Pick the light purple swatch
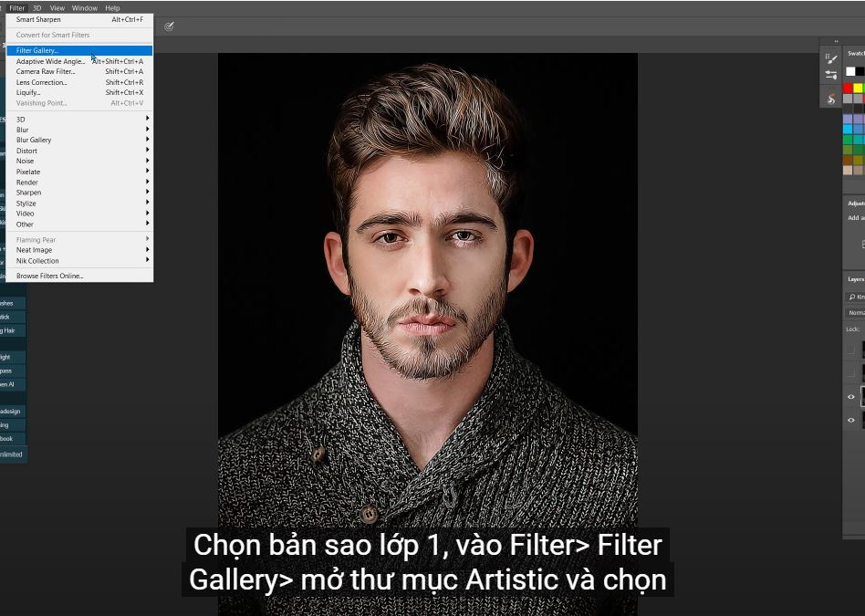 tap(848, 119)
